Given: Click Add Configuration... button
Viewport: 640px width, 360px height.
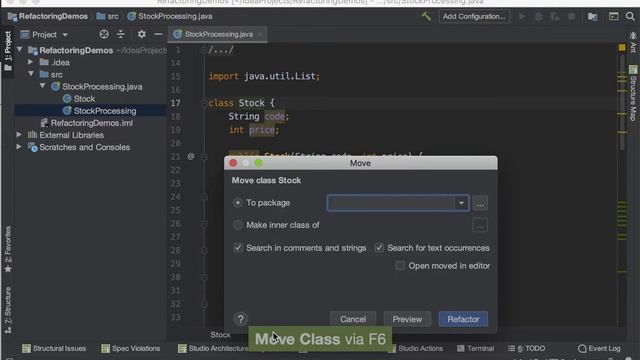Looking at the screenshot, I should tap(474, 17).
